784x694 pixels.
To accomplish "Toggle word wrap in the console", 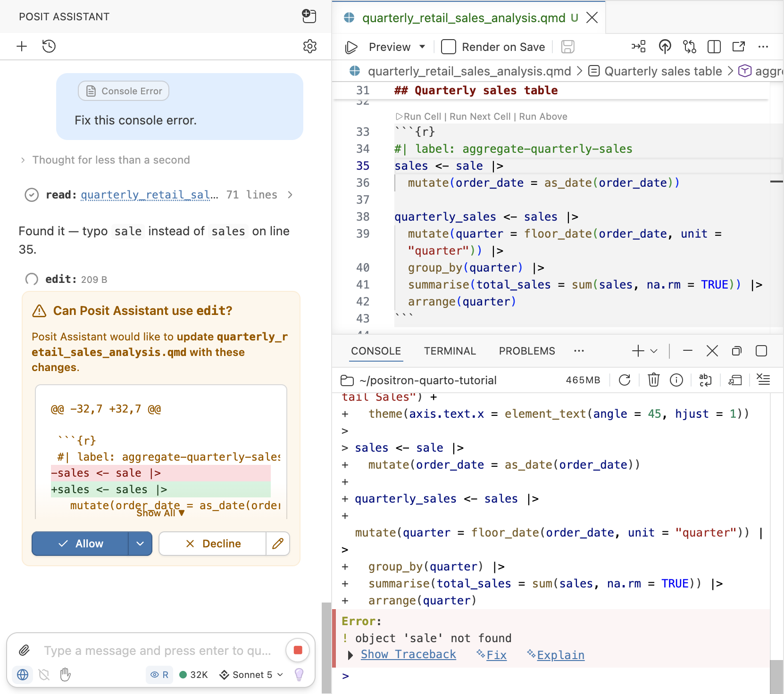I will tap(705, 380).
